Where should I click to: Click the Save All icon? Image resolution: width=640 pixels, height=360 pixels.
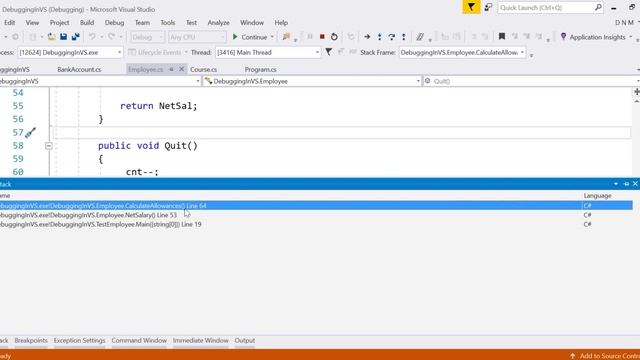tap(76, 37)
